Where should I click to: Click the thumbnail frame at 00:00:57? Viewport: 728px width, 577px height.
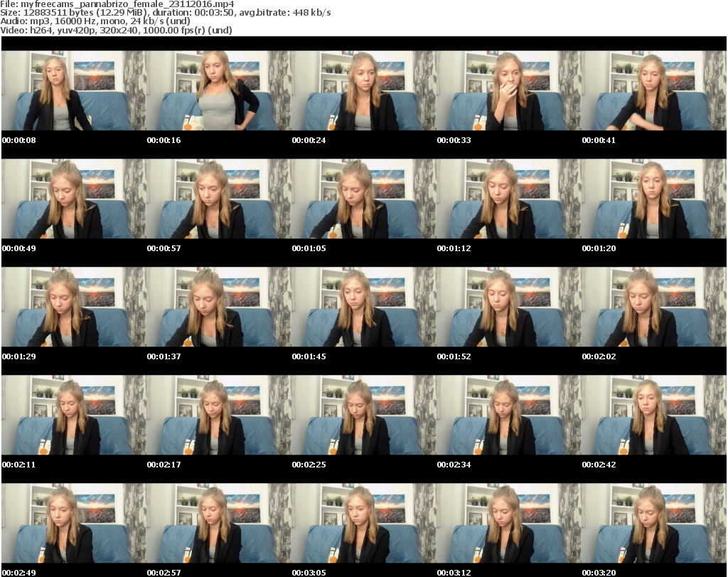point(219,198)
